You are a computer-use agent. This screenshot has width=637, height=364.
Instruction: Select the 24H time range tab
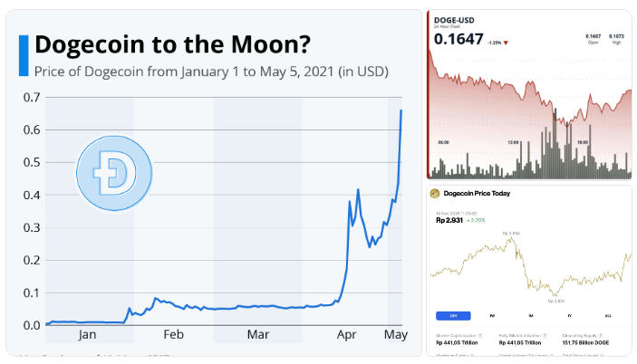point(452,315)
